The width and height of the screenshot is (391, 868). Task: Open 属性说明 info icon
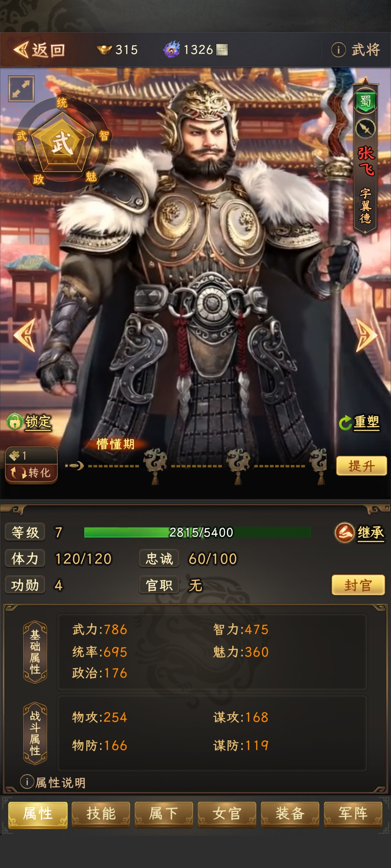click(x=27, y=782)
